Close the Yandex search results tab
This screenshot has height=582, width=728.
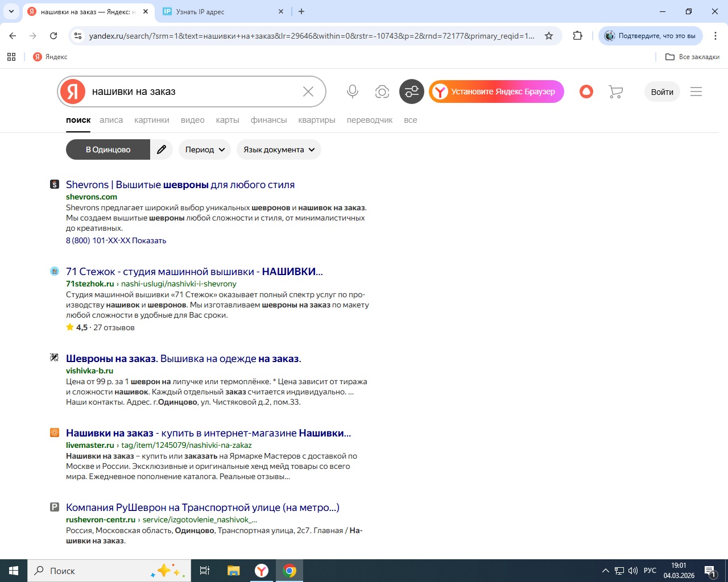point(146,11)
